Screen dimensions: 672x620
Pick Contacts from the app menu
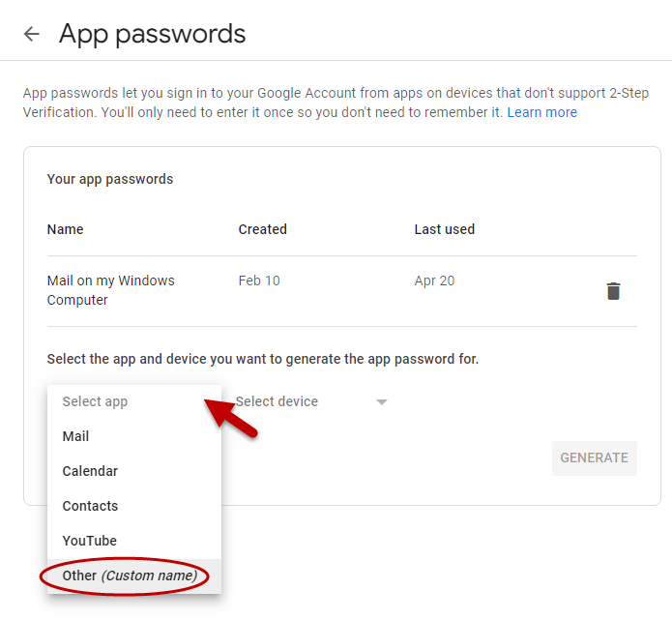point(90,506)
